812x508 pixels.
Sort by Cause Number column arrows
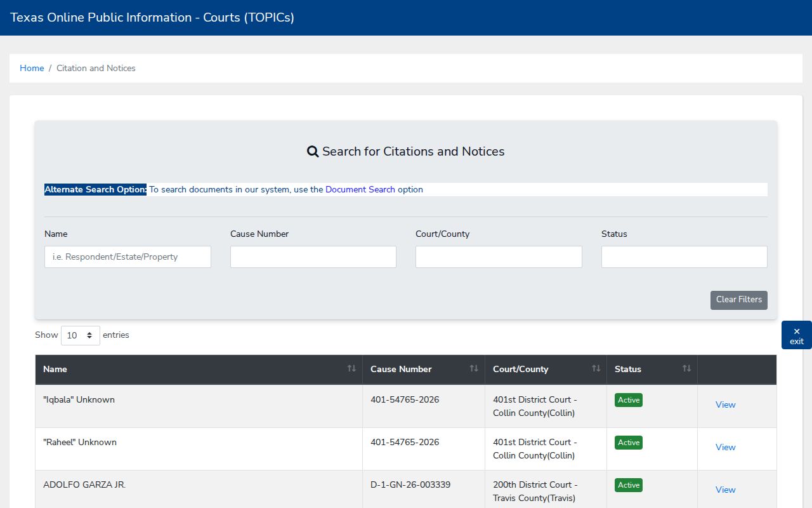coord(474,369)
